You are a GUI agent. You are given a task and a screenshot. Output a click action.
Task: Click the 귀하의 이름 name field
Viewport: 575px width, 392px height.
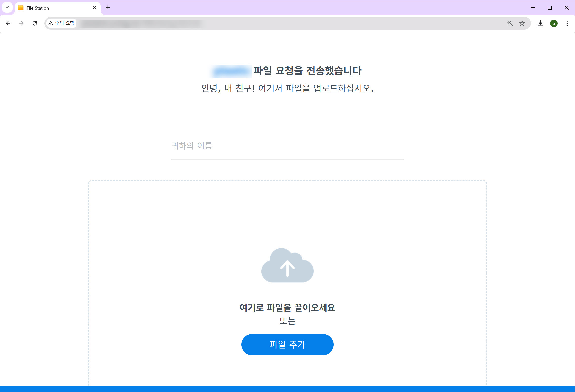click(287, 146)
